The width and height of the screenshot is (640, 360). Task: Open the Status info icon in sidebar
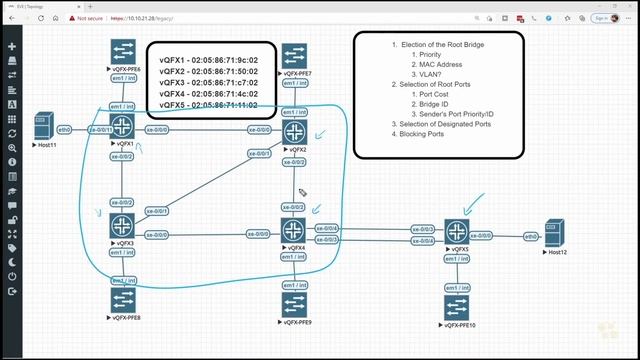pos(12,162)
